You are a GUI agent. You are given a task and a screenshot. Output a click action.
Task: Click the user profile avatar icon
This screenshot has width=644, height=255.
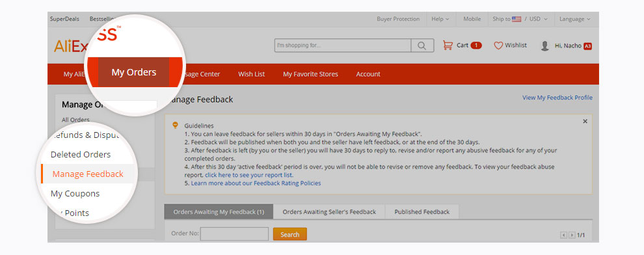coord(545,46)
